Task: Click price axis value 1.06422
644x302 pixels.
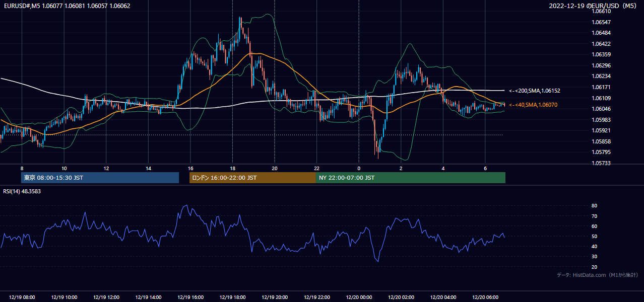Action: [x=602, y=44]
